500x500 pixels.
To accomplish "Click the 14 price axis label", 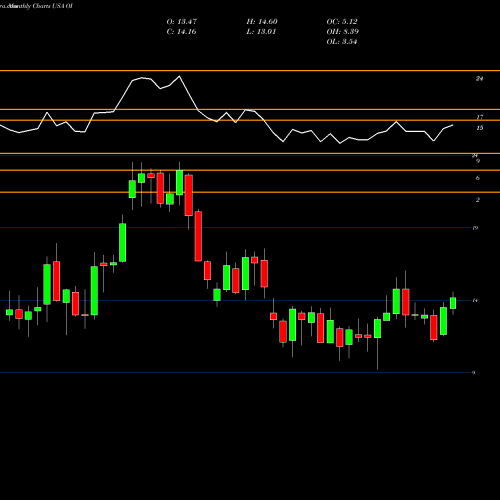I will (475, 300).
